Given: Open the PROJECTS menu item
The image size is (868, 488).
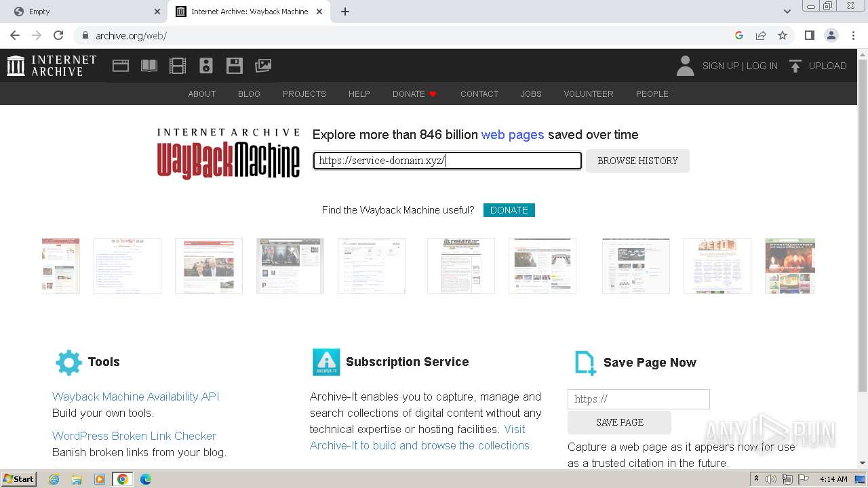Looking at the screenshot, I should [304, 94].
